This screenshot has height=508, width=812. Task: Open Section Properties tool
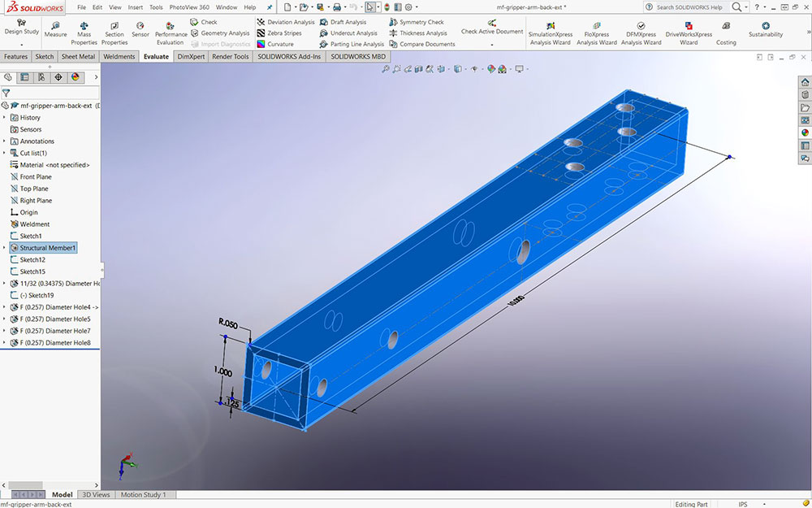point(114,31)
